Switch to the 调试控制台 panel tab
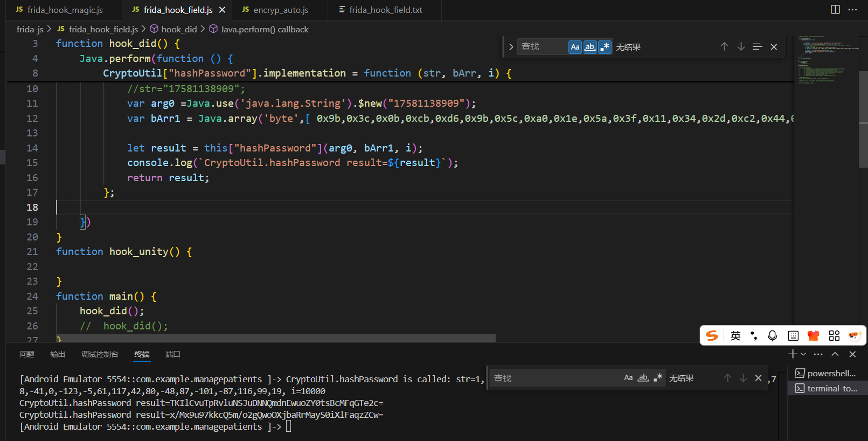Image resolution: width=868 pixels, height=441 pixels. [100, 354]
